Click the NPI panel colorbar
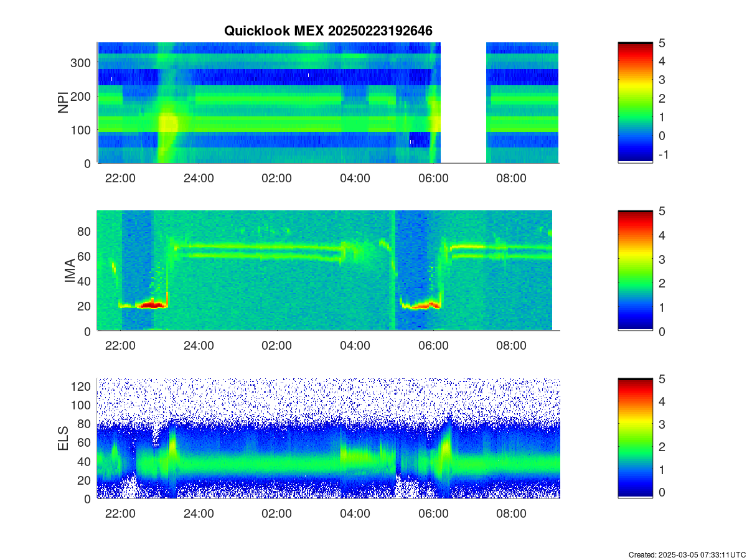747x560 pixels. [x=635, y=103]
